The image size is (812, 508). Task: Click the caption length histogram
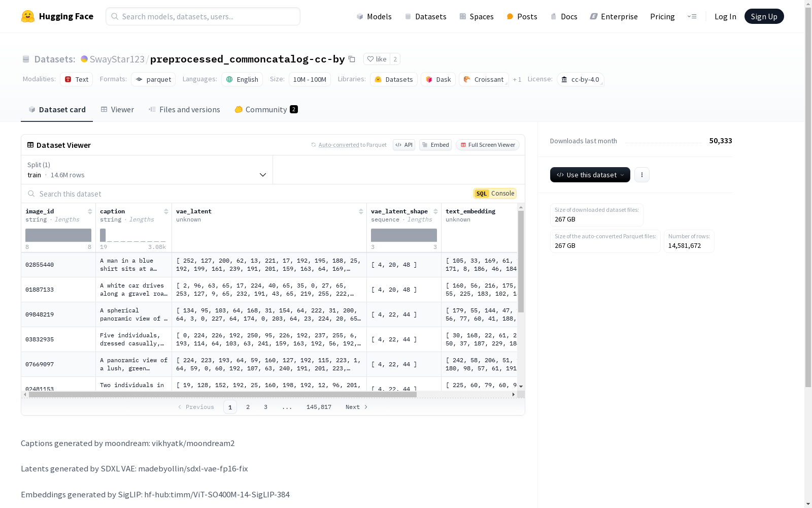click(x=133, y=235)
